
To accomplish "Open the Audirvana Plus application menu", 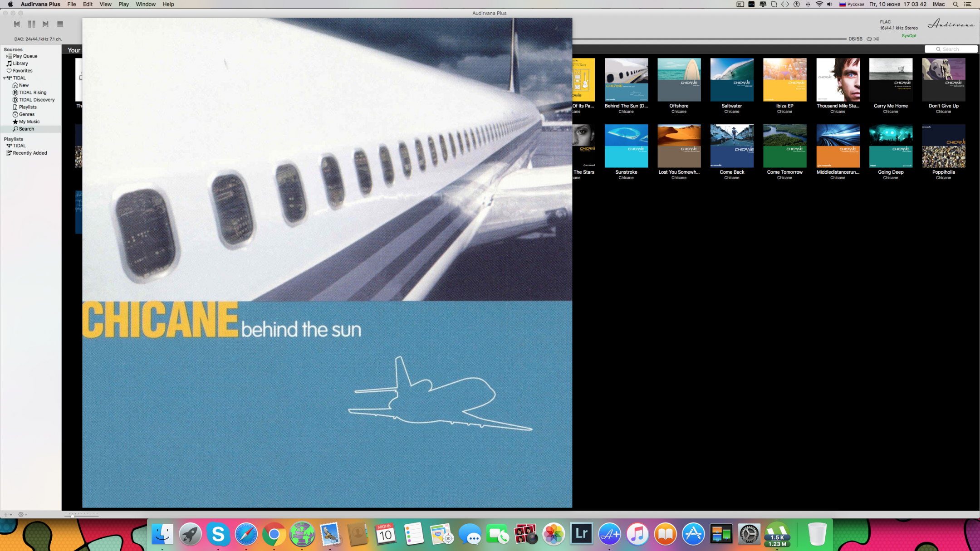I will 40,4.
